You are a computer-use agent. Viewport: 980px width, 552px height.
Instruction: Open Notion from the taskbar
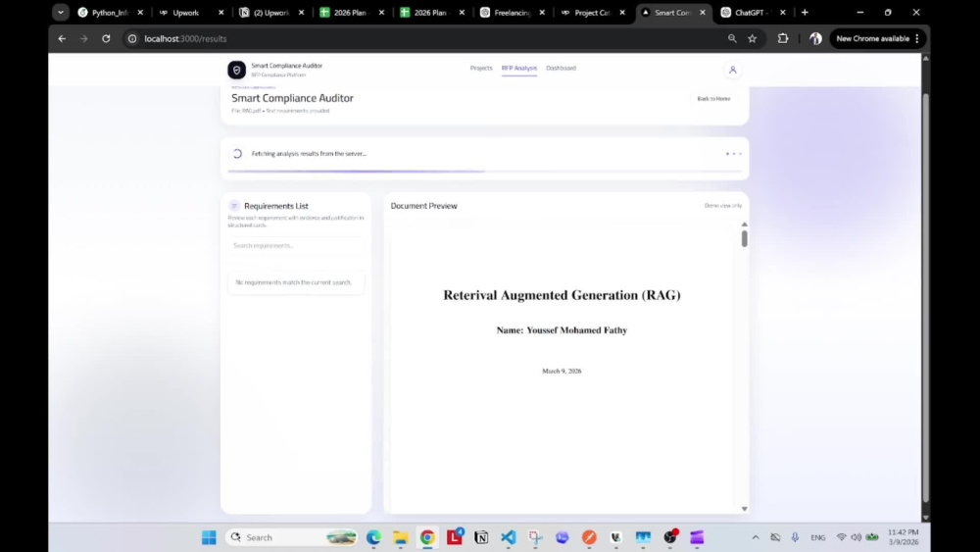(x=481, y=537)
